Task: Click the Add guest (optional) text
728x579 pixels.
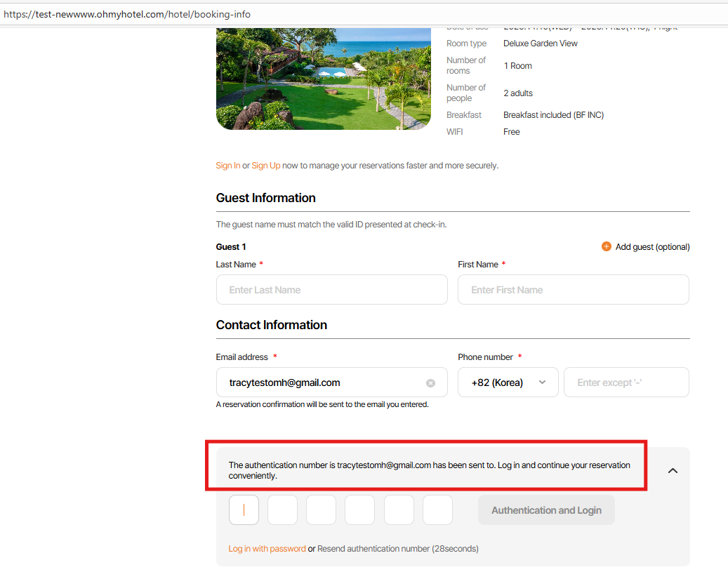Action: 652,247
